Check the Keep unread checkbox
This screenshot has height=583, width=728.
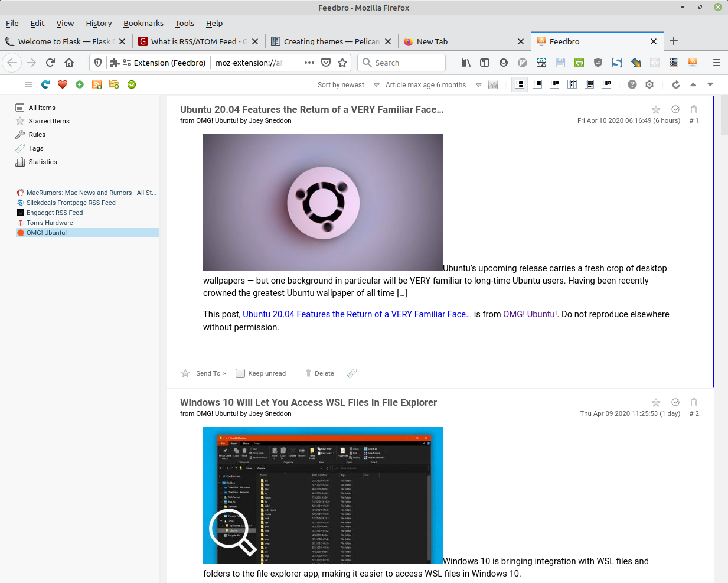(240, 373)
